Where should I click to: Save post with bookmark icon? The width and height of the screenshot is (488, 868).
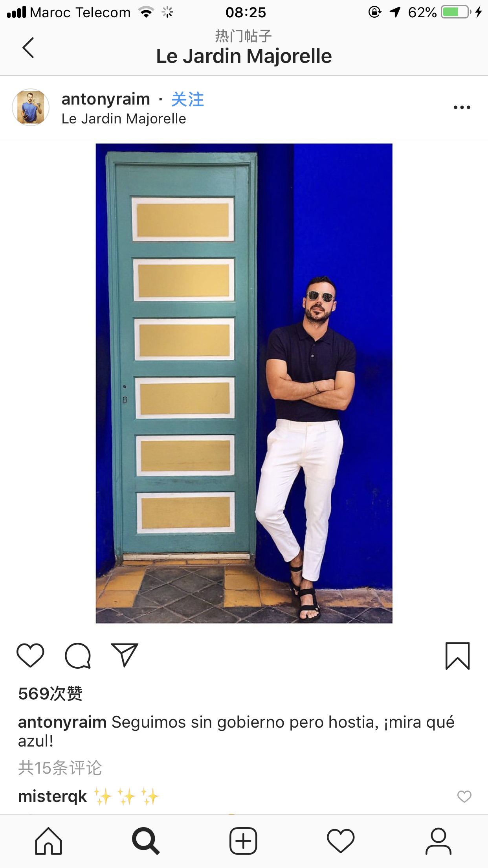tap(457, 656)
